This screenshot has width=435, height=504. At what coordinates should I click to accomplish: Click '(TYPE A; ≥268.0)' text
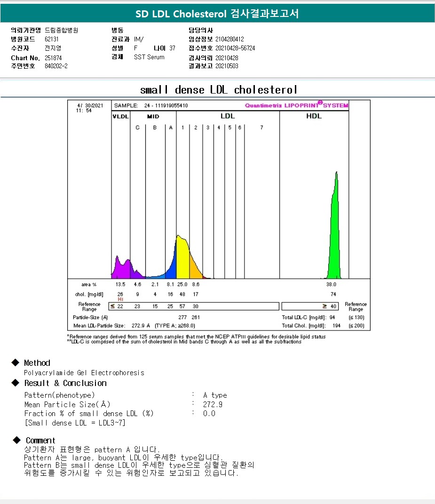coord(175,326)
